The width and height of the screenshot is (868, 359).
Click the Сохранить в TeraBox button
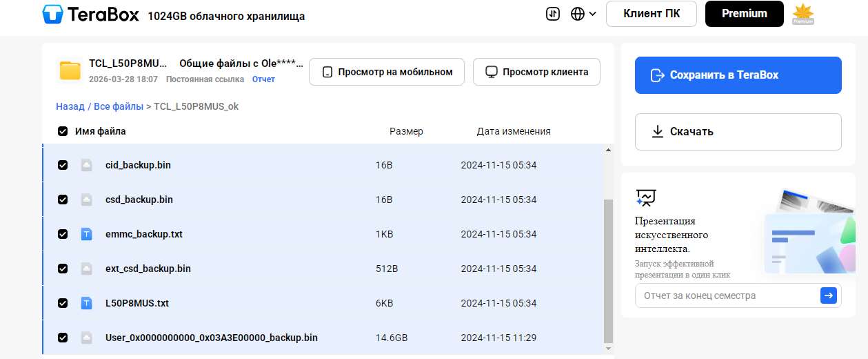coord(738,75)
